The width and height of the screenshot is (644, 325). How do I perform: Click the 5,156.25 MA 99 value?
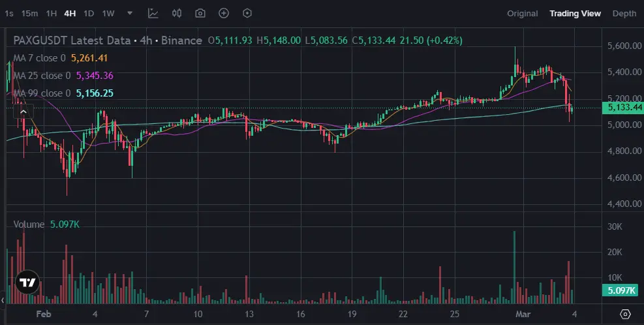tap(95, 93)
